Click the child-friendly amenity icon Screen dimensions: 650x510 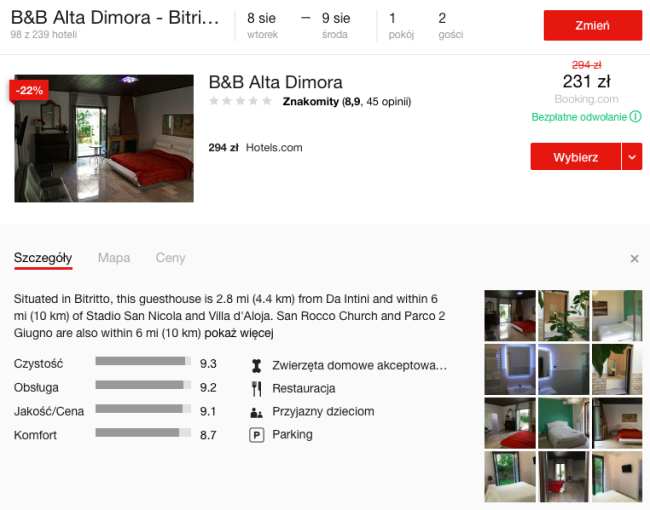(x=256, y=411)
